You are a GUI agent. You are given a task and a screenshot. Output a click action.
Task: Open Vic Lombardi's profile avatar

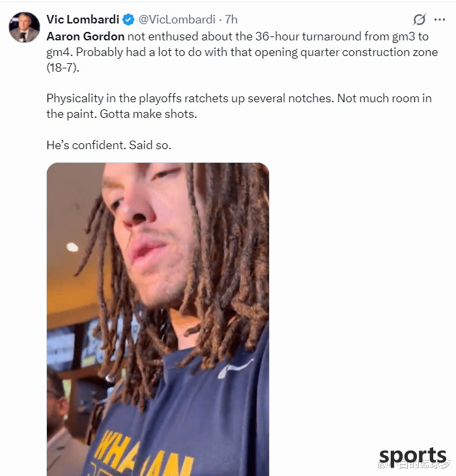24,27
